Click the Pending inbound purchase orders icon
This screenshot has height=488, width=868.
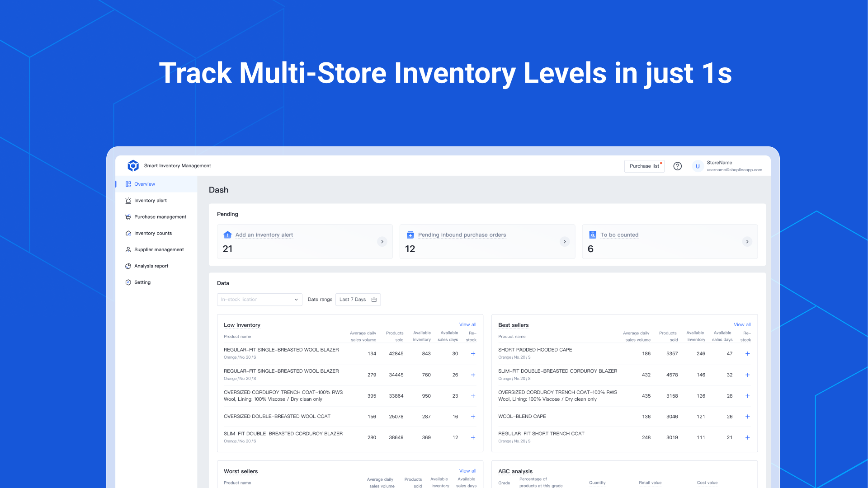click(410, 235)
